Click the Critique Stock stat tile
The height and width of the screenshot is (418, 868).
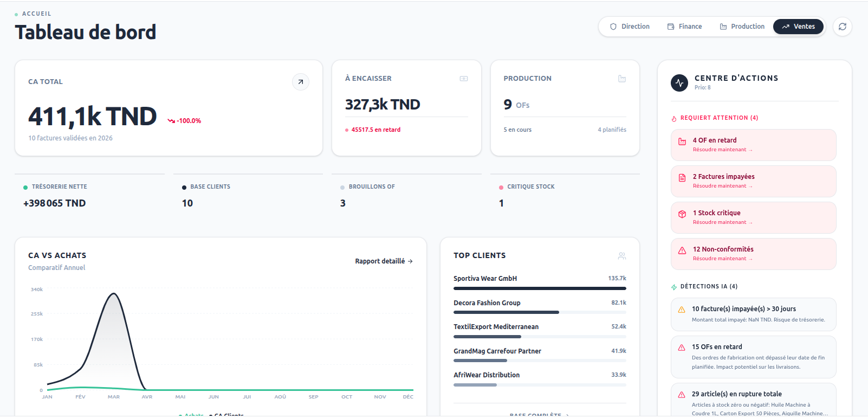565,195
